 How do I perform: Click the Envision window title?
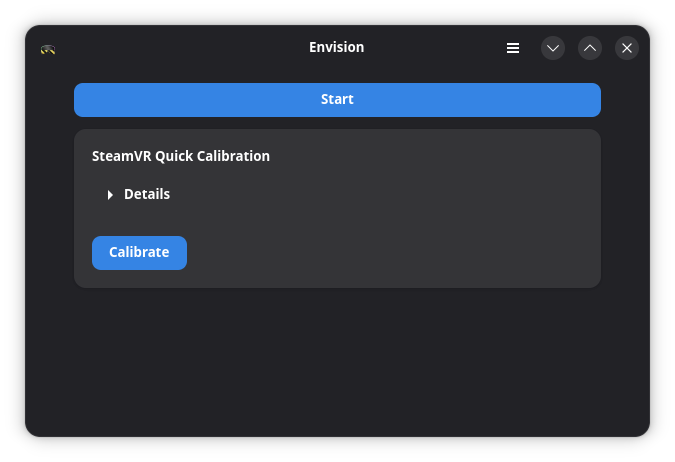point(336,47)
